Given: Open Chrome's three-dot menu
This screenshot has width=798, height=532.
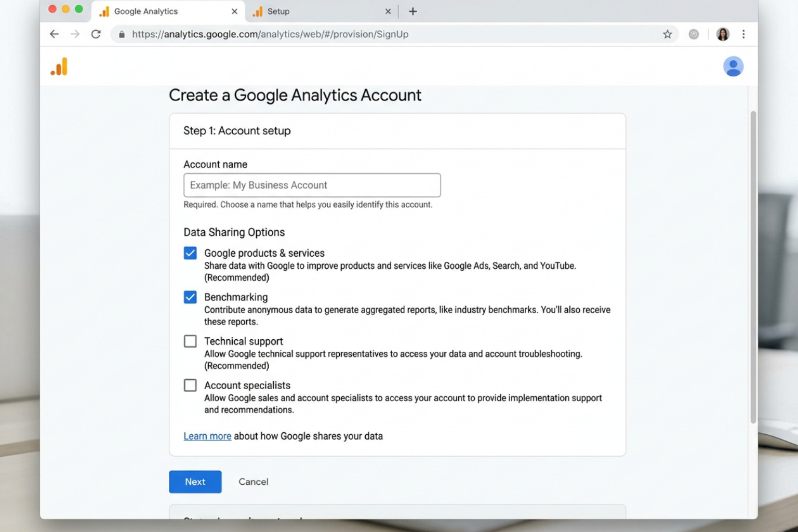Looking at the screenshot, I should point(743,34).
